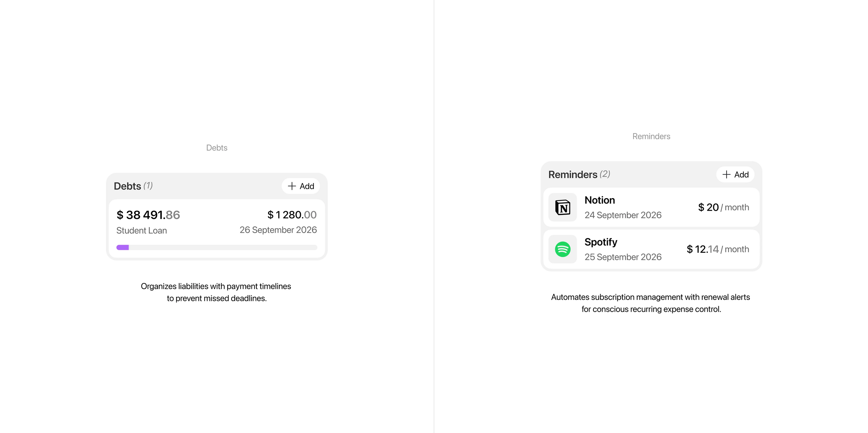
Task: Select the Notion reminder title
Action: point(599,200)
